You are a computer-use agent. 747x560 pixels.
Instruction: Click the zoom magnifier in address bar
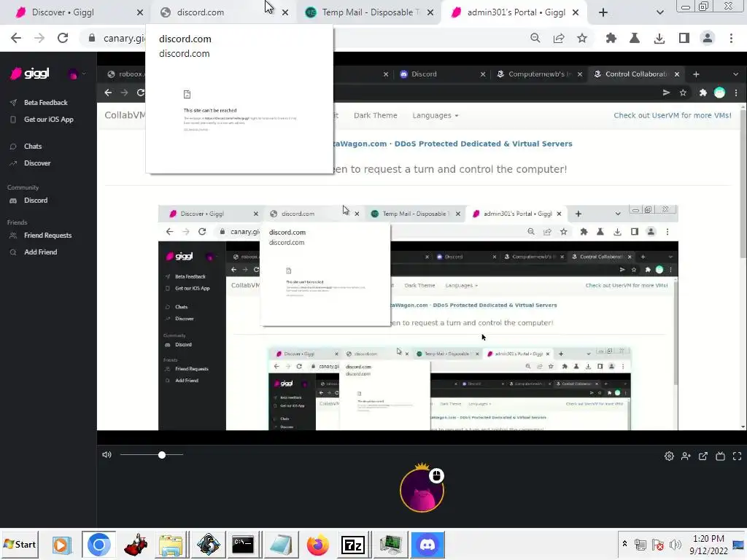coord(535,38)
